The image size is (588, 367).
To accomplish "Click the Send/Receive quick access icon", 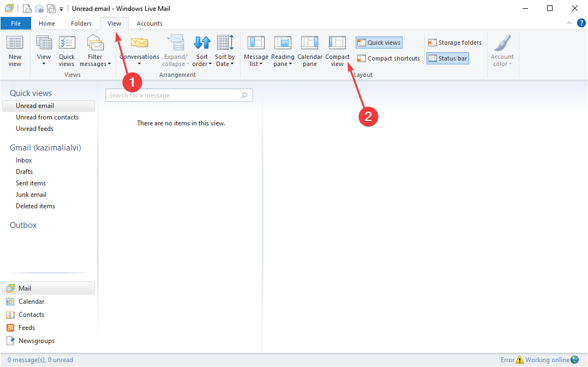I will pyautogui.click(x=51, y=8).
